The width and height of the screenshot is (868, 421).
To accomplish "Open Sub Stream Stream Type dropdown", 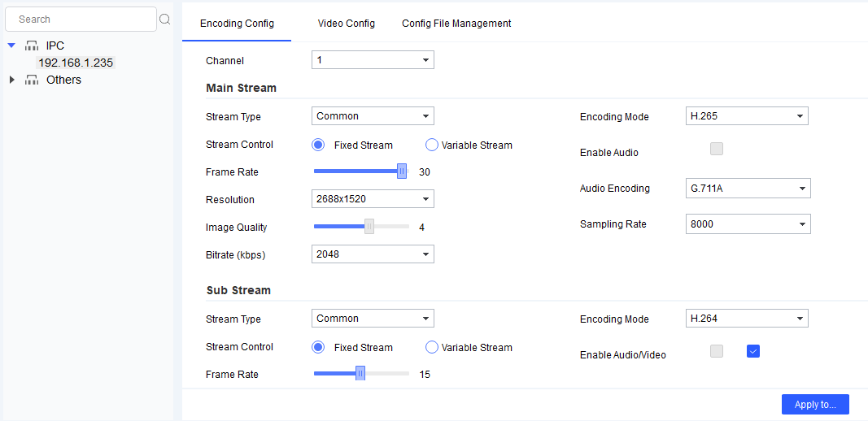I will (x=373, y=318).
